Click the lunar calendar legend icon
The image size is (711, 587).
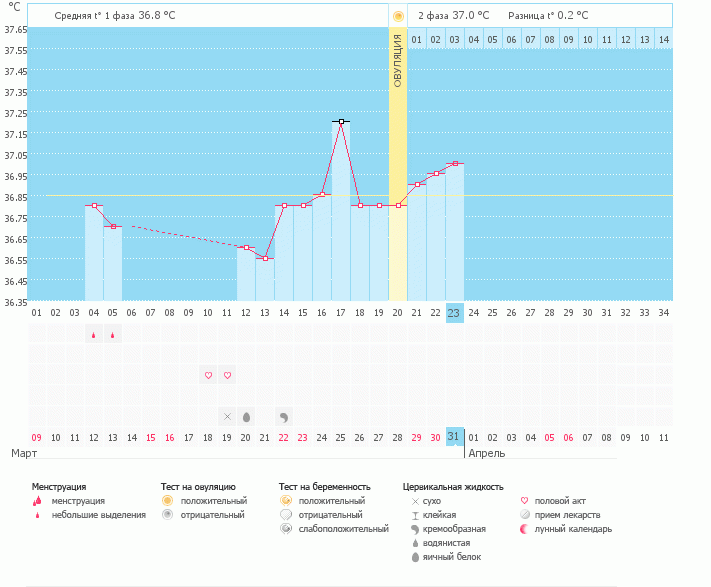[x=526, y=529]
